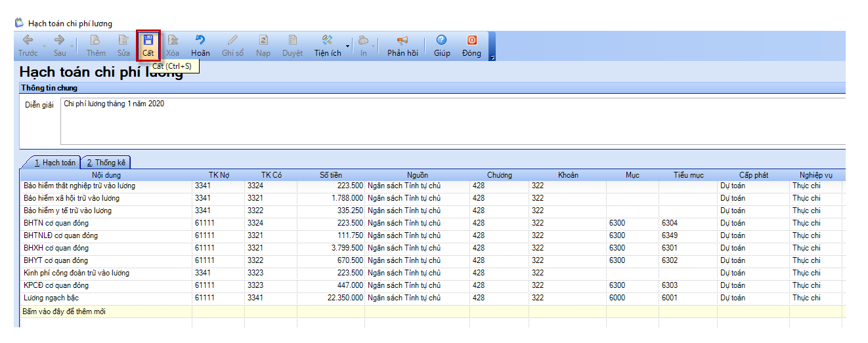Send feedback via Phản hồi megaphone icon
The width and height of the screenshot is (868, 343).
[x=402, y=40]
